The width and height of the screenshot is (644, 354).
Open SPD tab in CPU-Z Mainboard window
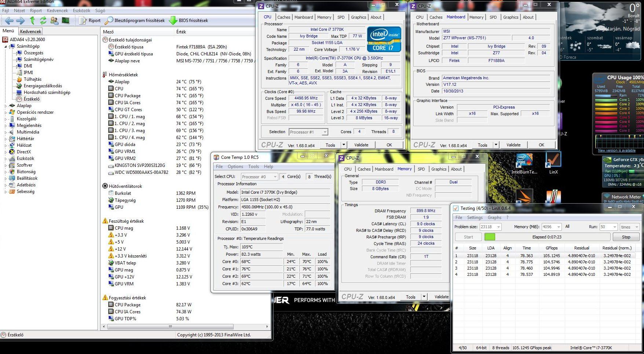tap(493, 17)
